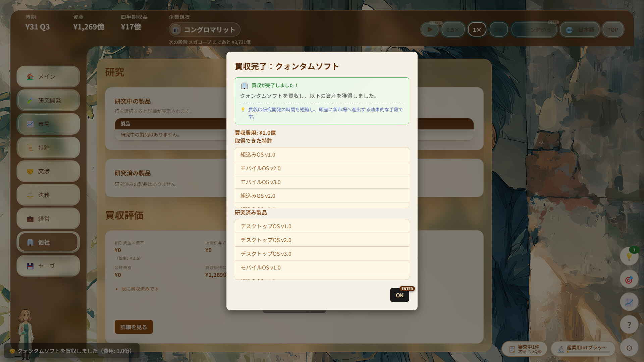Screen dimensions: 644x362
Task: Switch to 2× game speed
Action: pyautogui.click(x=499, y=29)
